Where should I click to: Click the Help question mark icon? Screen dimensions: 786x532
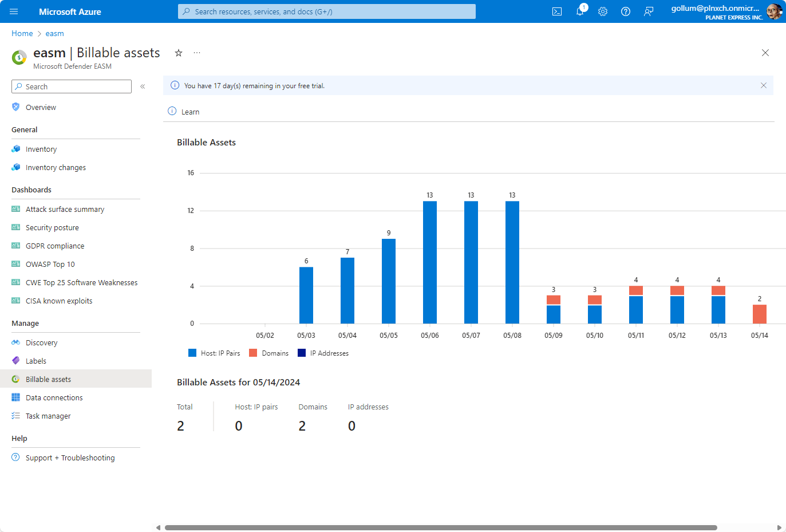coord(626,11)
